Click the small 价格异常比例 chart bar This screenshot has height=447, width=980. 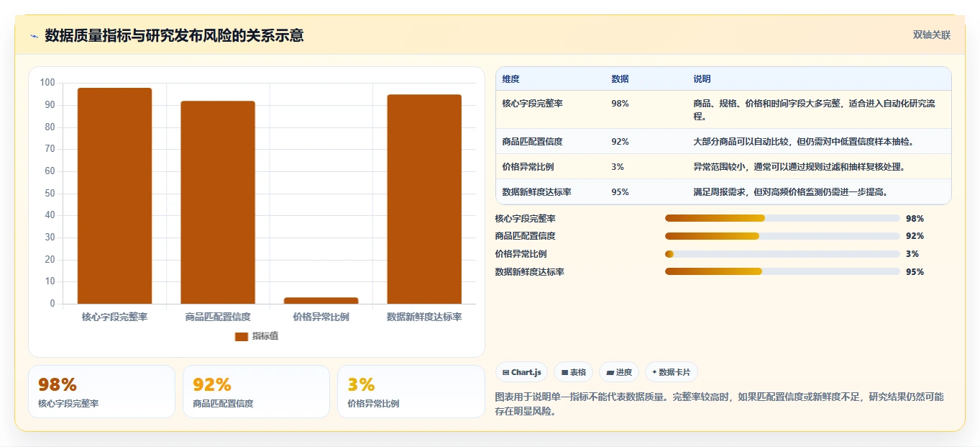pyautogui.click(x=321, y=300)
